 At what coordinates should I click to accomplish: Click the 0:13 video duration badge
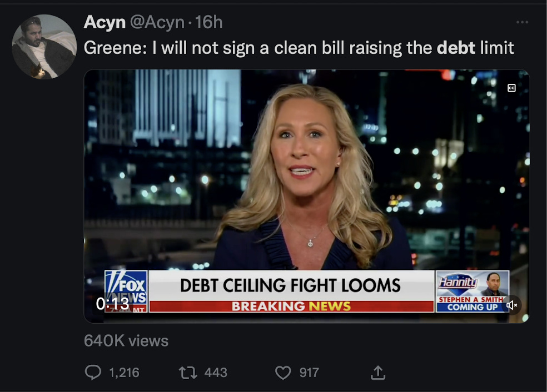[x=113, y=304]
